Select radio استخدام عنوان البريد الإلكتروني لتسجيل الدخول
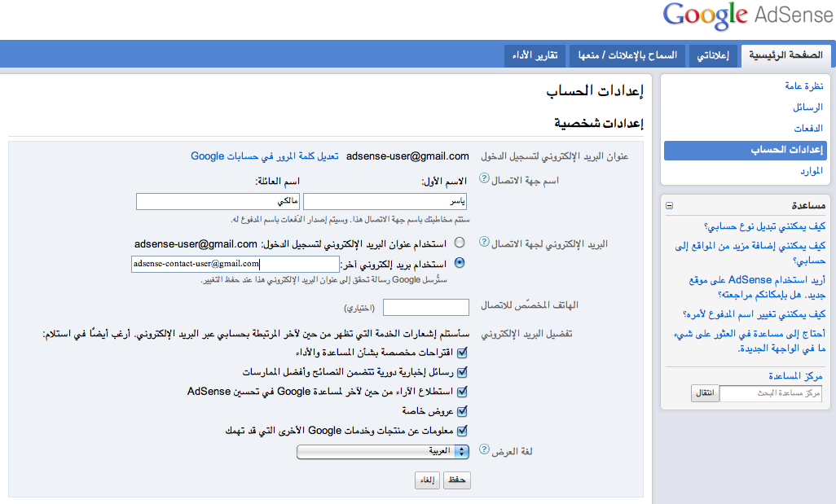836x504 pixels. [460, 243]
